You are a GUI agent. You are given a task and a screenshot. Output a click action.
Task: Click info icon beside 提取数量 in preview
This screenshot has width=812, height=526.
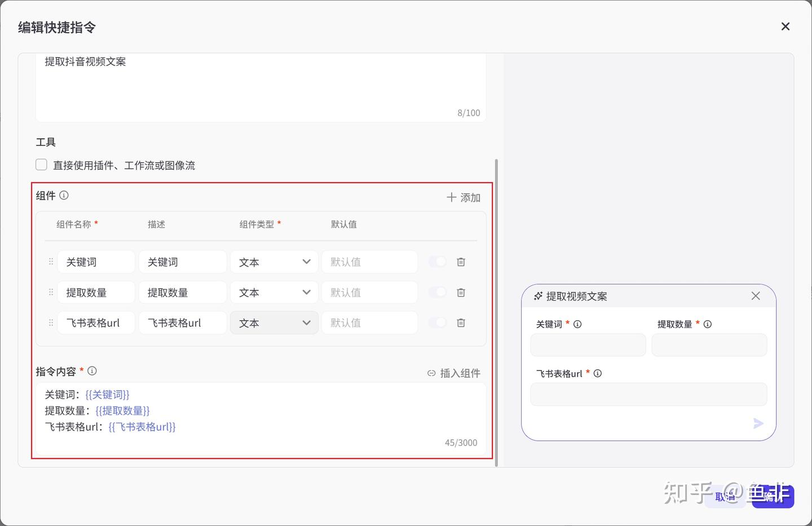708,324
